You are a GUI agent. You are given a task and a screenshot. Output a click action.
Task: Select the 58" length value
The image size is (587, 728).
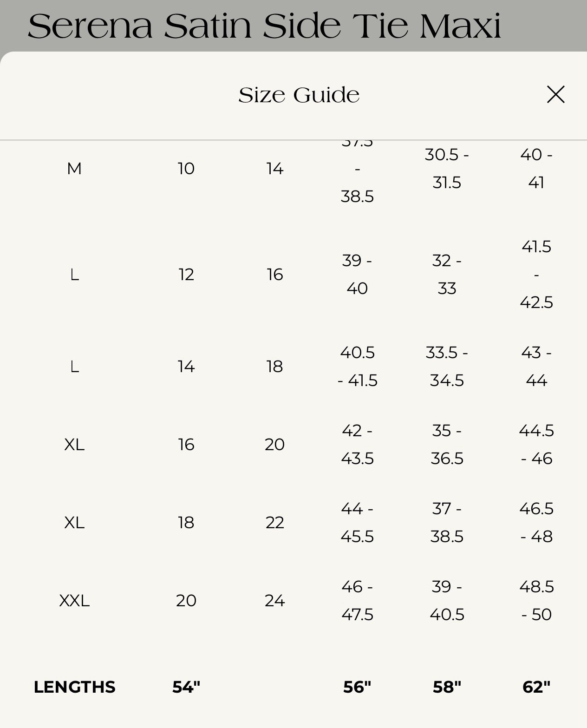coord(447,687)
